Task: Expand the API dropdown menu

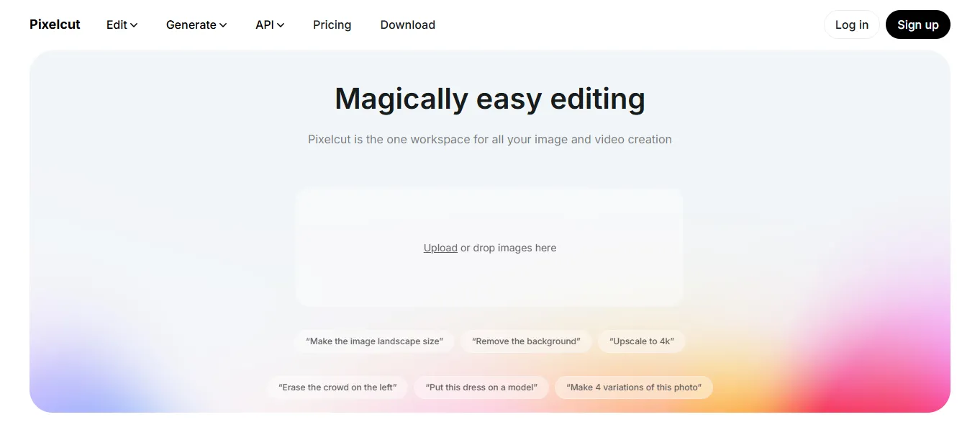Action: pos(270,24)
